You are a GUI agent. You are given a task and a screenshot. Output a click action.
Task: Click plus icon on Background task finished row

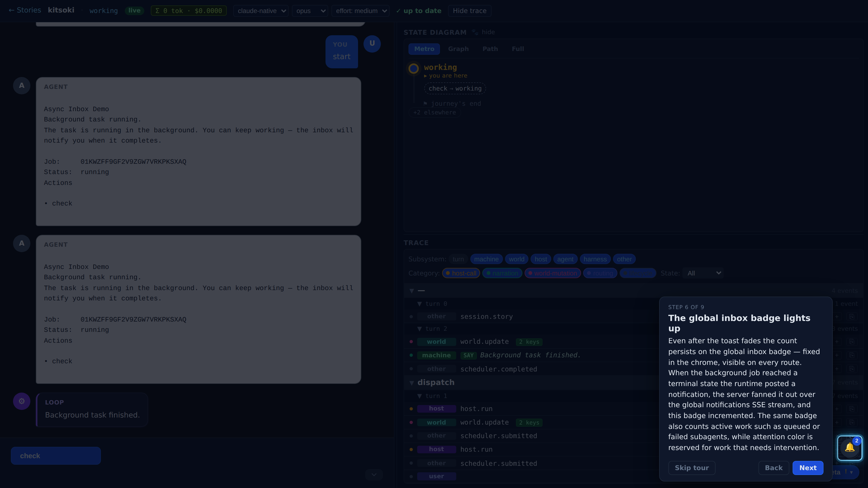click(x=837, y=355)
